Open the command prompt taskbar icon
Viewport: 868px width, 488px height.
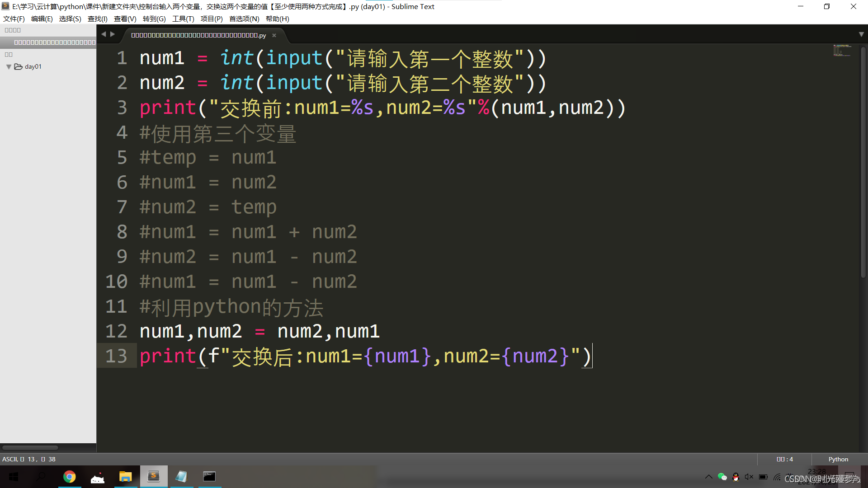tap(209, 477)
